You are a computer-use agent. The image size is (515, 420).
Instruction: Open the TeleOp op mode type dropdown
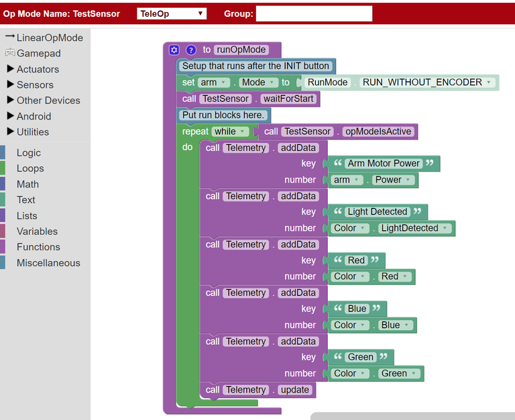click(172, 13)
